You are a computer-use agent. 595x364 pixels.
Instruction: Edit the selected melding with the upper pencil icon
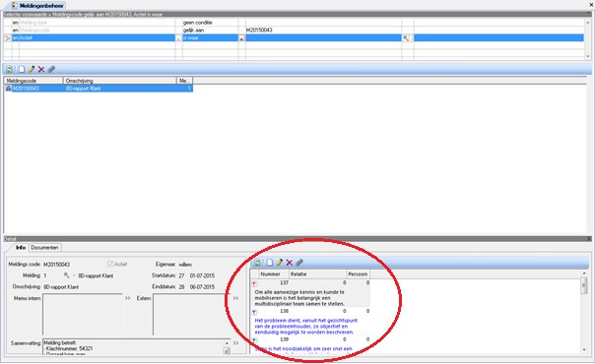tap(32, 69)
